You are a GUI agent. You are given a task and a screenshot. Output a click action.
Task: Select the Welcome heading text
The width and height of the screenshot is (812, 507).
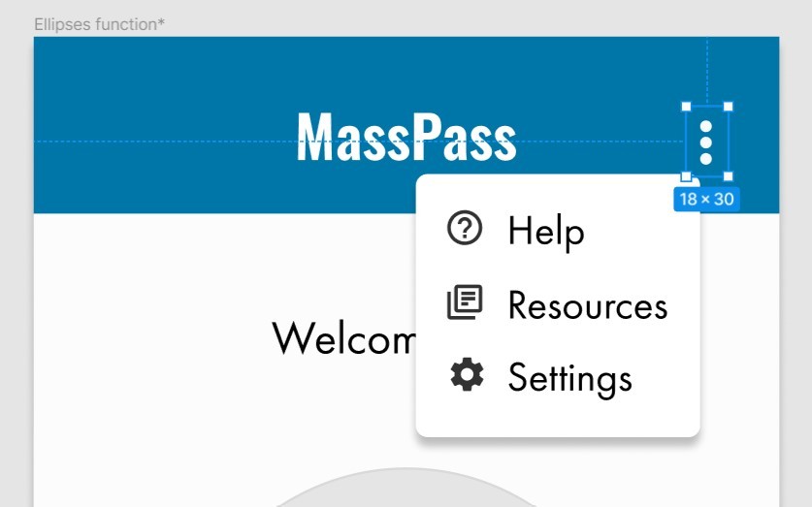coord(343,337)
